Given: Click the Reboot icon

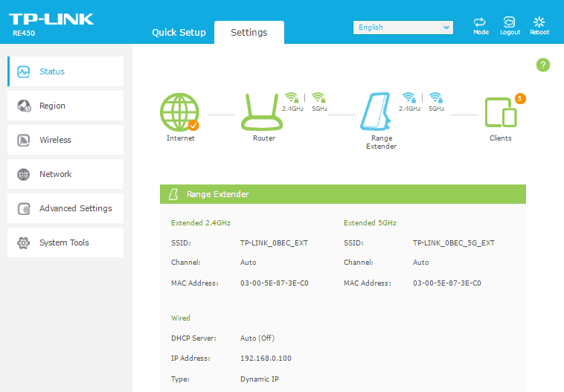Looking at the screenshot, I should pyautogui.click(x=539, y=22).
